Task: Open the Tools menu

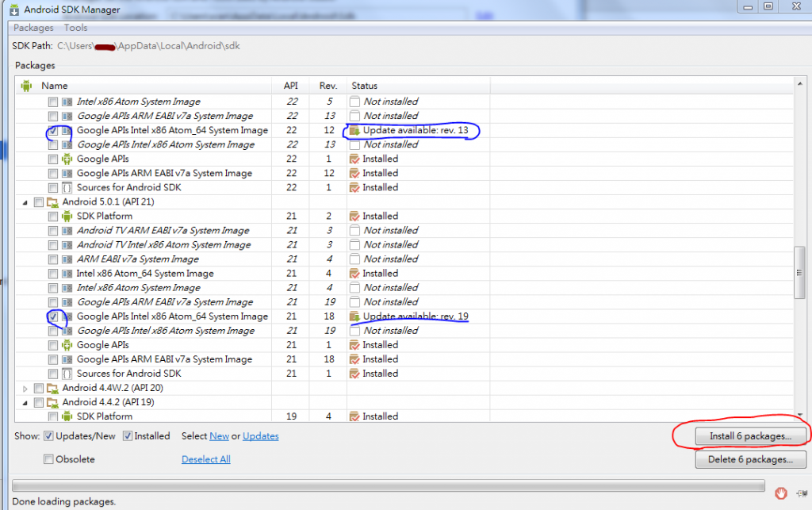Action: pos(75,28)
